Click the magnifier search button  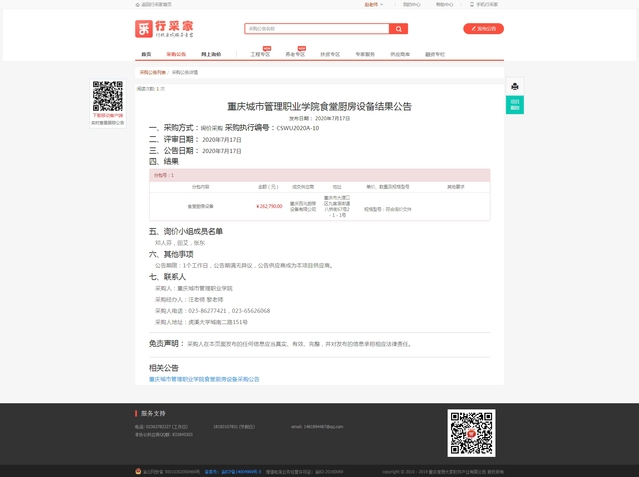click(398, 29)
